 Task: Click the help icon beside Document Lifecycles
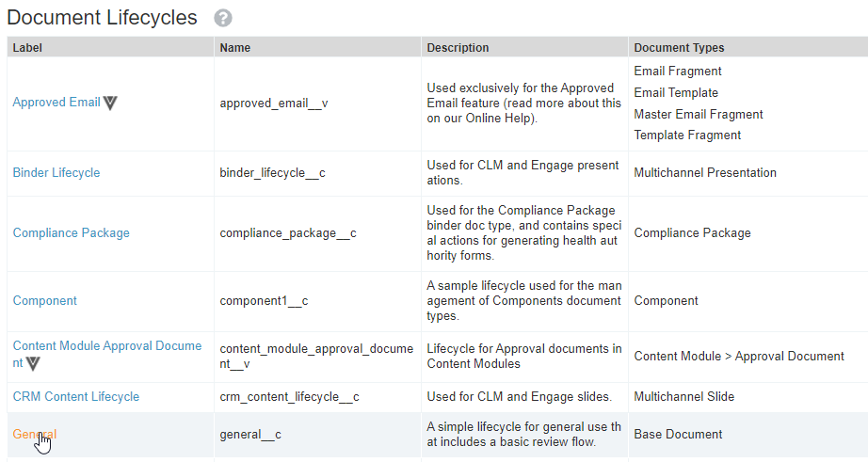pos(223,18)
